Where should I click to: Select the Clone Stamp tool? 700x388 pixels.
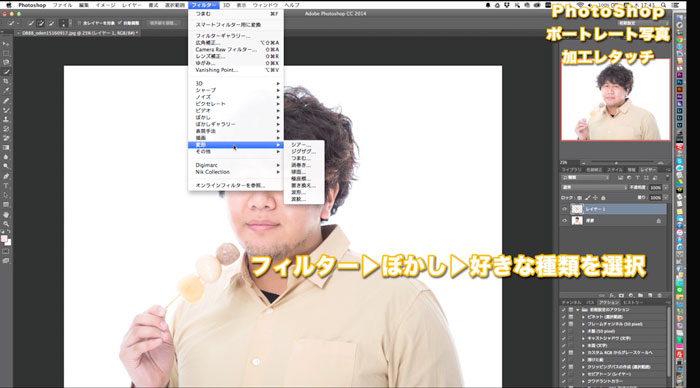[x=6, y=119]
